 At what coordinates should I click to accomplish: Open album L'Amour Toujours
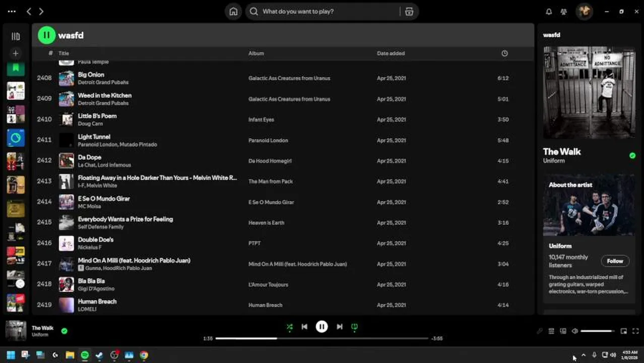click(268, 284)
